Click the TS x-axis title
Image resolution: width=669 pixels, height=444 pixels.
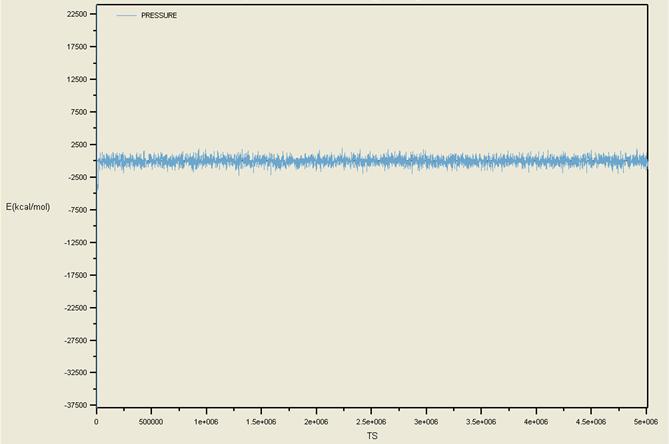coord(371,436)
